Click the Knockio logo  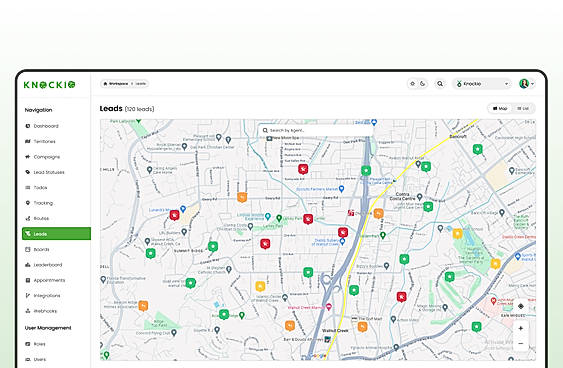50,85
